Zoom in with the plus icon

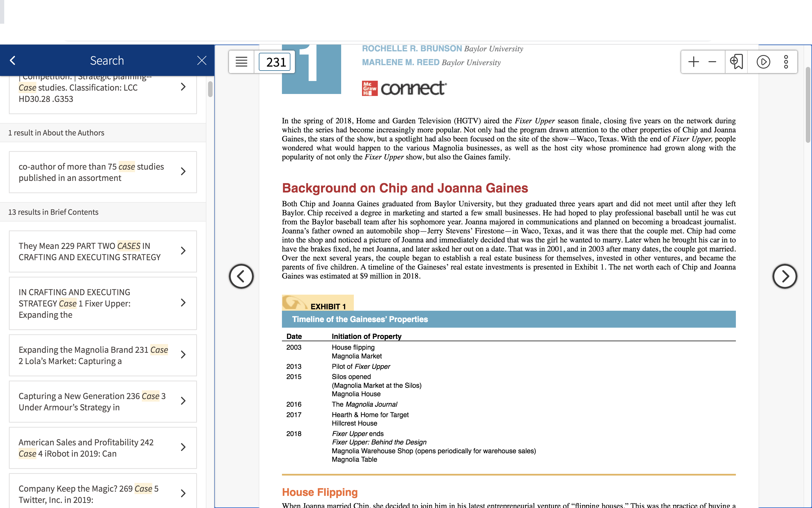point(693,62)
